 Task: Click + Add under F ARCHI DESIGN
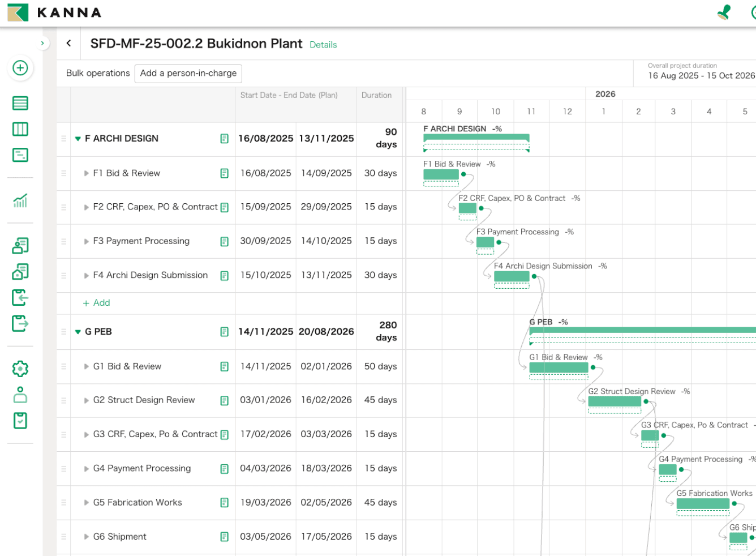pyautogui.click(x=97, y=303)
